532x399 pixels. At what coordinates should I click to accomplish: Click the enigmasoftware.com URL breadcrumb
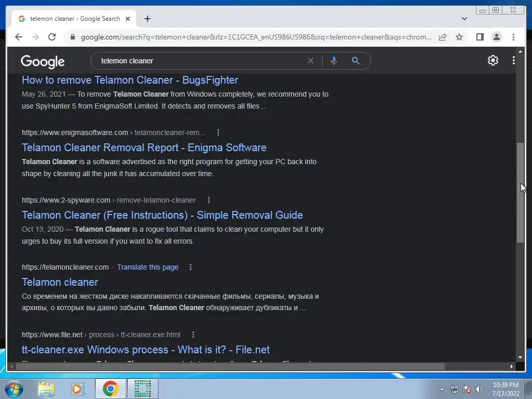113,132
